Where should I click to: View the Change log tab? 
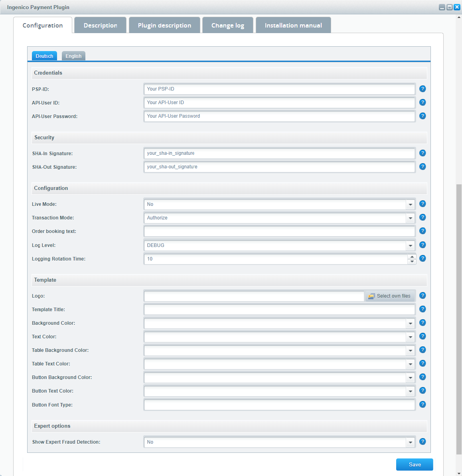coord(228,25)
